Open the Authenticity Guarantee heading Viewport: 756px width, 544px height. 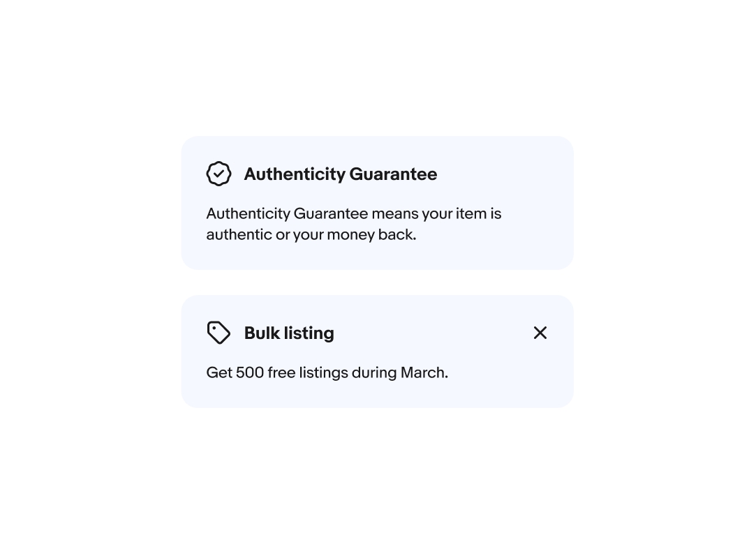click(x=340, y=174)
